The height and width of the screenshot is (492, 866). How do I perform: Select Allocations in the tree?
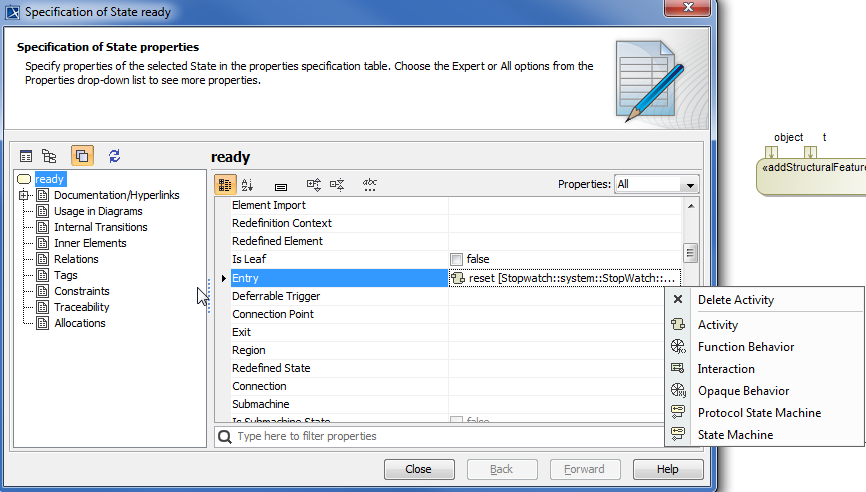tap(80, 323)
